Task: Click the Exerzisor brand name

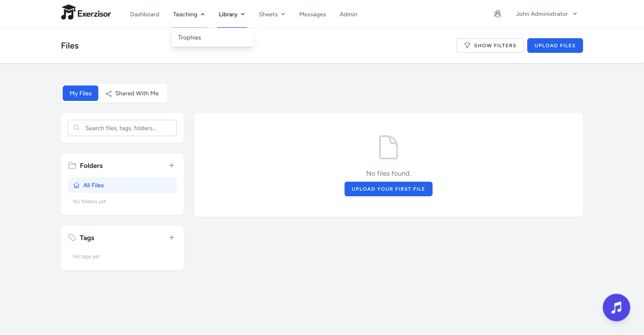Action: click(94, 14)
